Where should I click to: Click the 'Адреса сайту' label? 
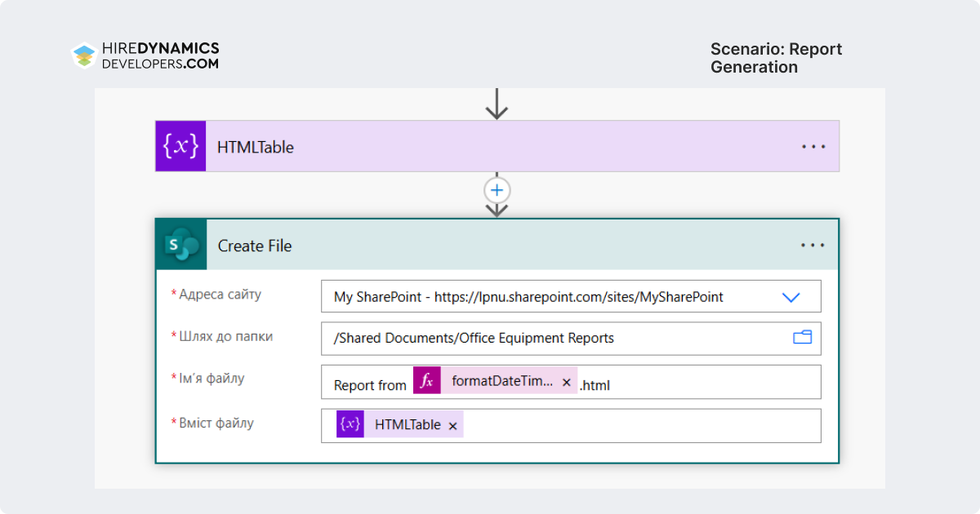pyautogui.click(x=220, y=295)
